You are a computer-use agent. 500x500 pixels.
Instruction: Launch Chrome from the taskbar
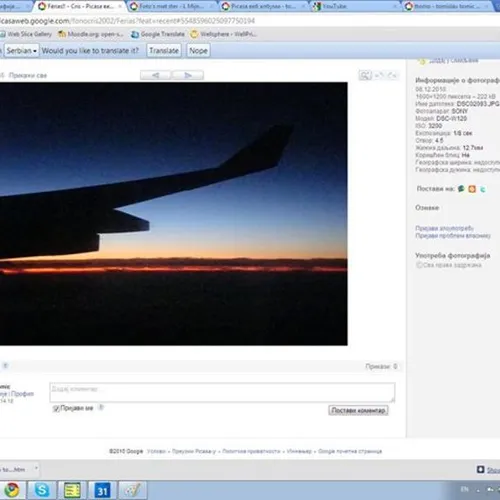[x=12, y=490]
